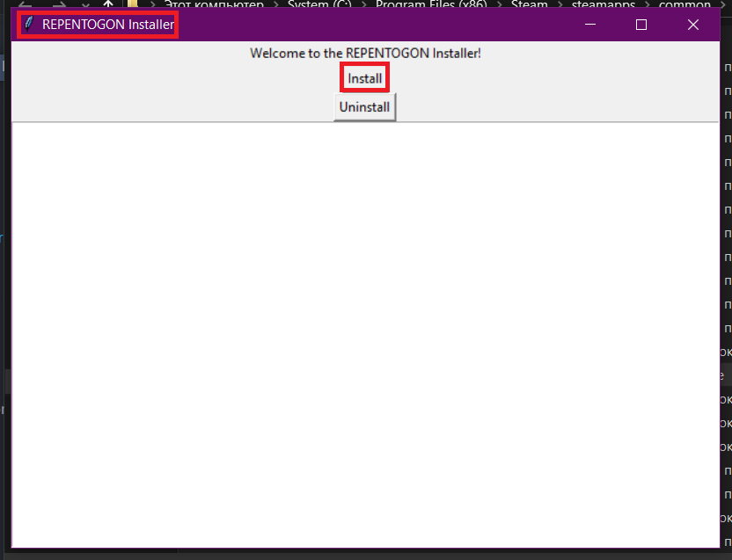Click the feather icon in the title bar
Image resolution: width=732 pixels, height=560 pixels.
point(29,24)
